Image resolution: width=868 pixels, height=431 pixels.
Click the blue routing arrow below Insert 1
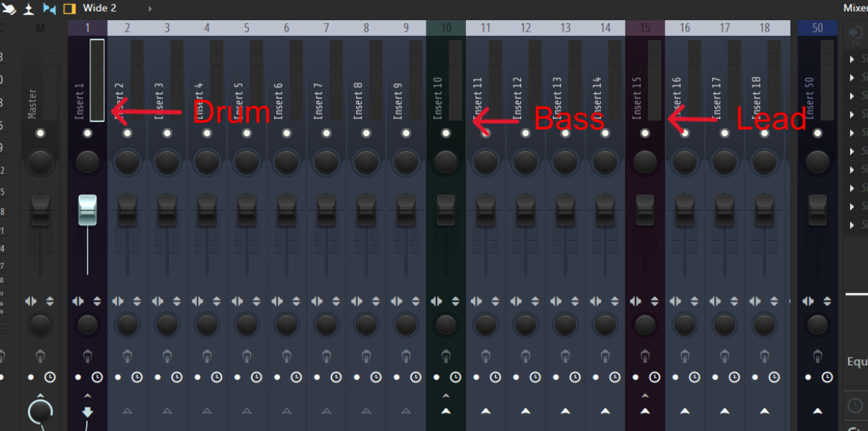(x=88, y=412)
